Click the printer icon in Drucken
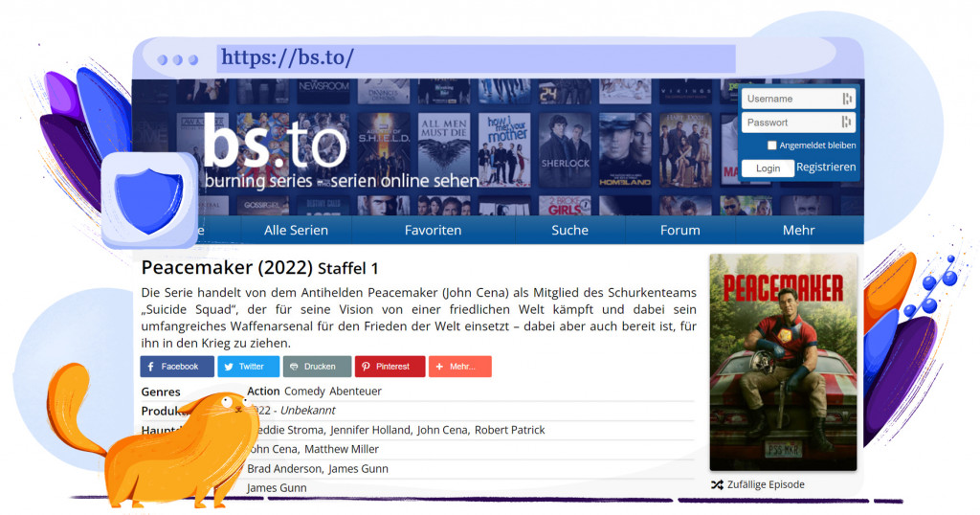The width and height of the screenshot is (980, 515). click(294, 367)
